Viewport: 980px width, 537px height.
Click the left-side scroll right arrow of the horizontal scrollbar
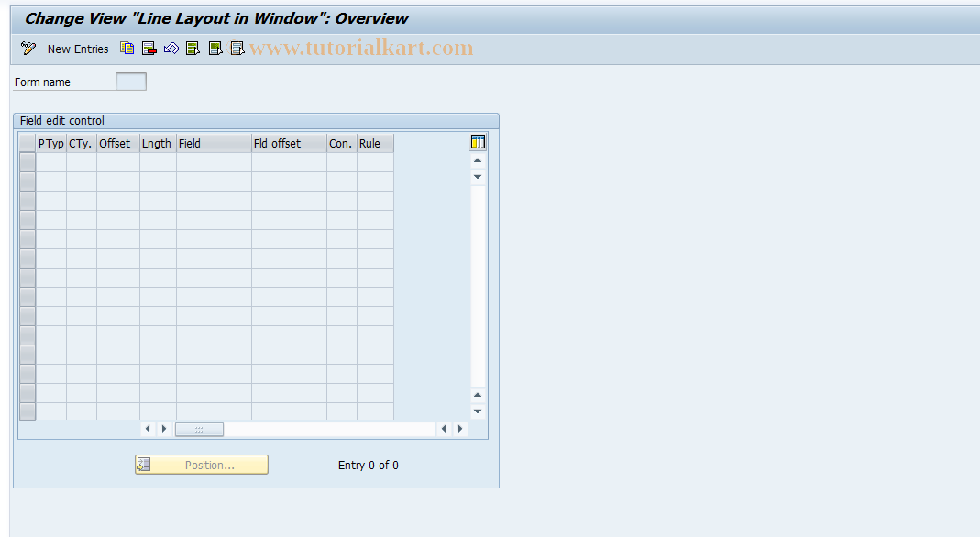tap(164, 429)
